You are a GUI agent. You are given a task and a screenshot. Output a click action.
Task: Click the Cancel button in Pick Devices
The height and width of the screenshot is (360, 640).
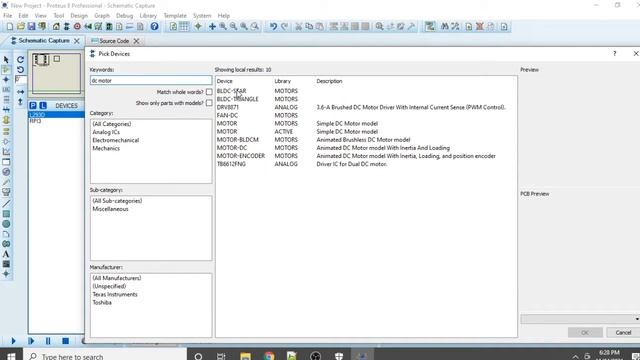pos(623,333)
